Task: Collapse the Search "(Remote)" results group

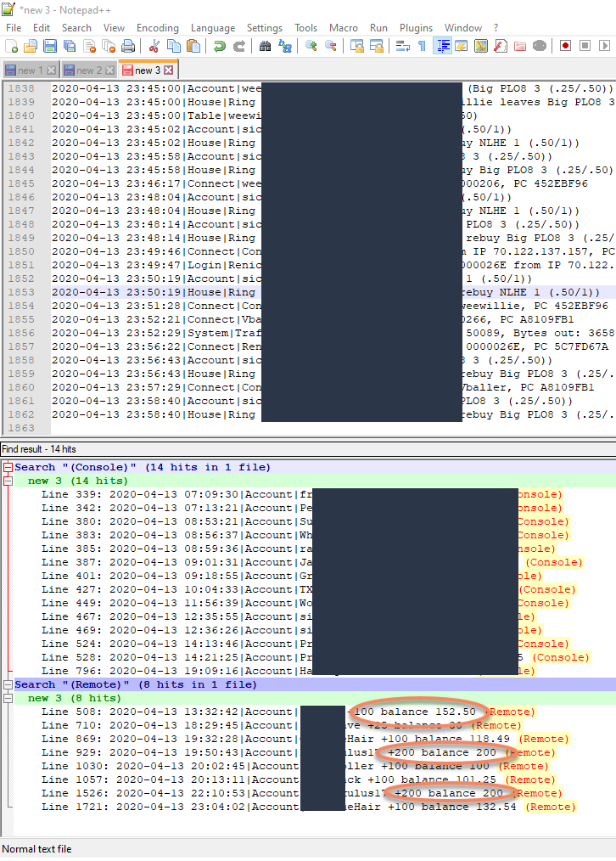Action: coord(8,684)
